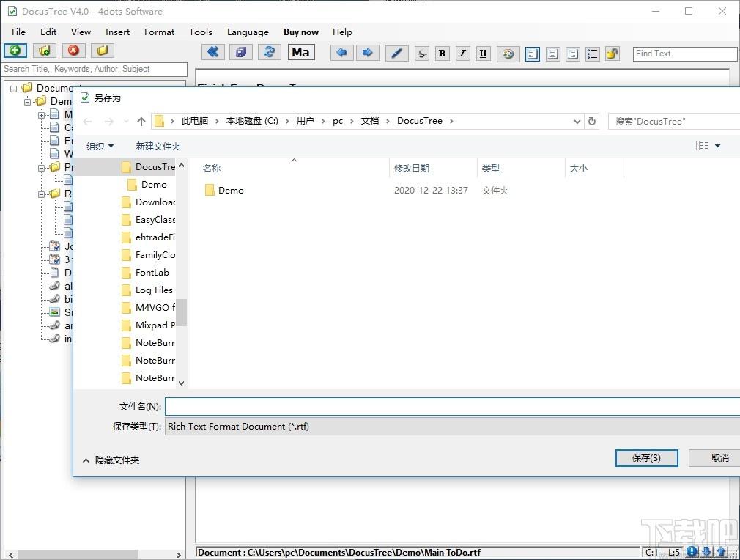Open the Language menu
The height and width of the screenshot is (560, 740).
(248, 32)
